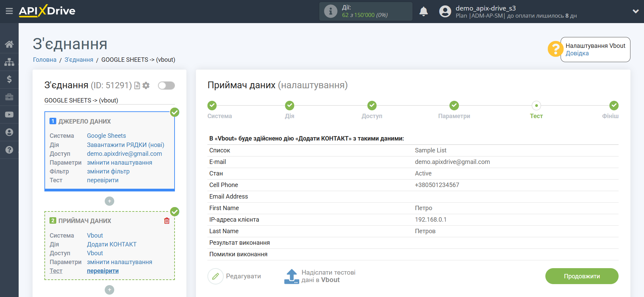Select the +380501234567 phone value
644x297 pixels.
tap(437, 185)
